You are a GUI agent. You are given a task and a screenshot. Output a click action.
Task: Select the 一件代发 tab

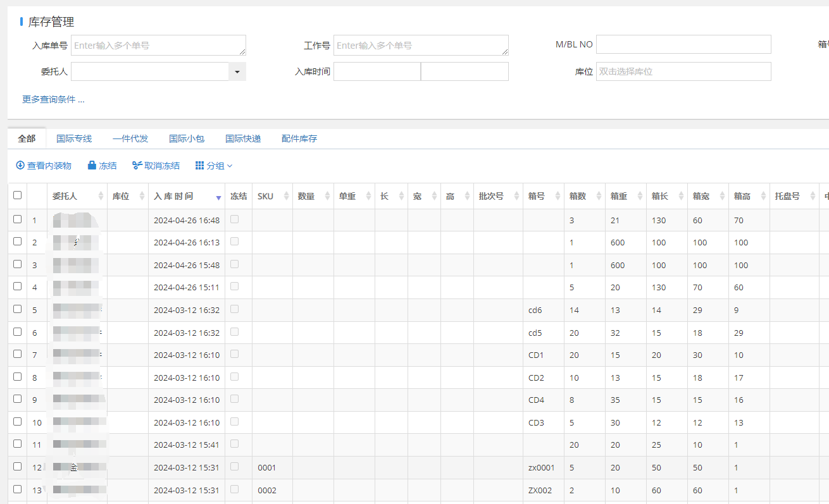pyautogui.click(x=130, y=138)
